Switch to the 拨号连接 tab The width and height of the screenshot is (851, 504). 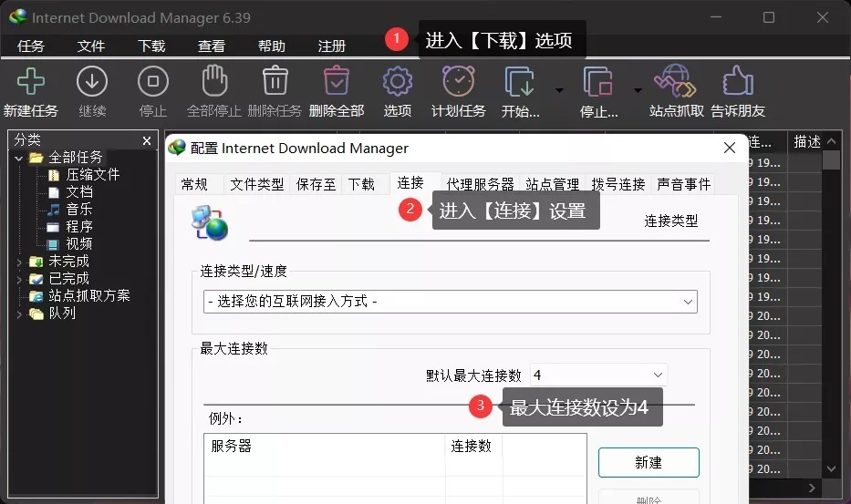pos(618,184)
